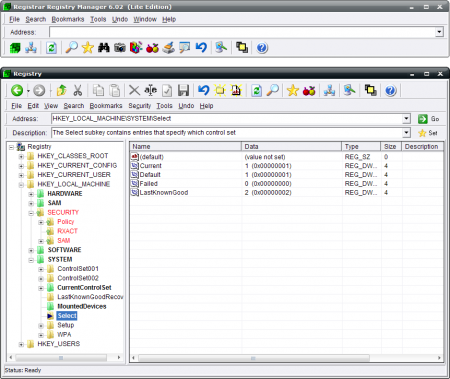Click the scissors Cut icon
The height and width of the screenshot is (379, 450).
pyautogui.click(x=77, y=90)
